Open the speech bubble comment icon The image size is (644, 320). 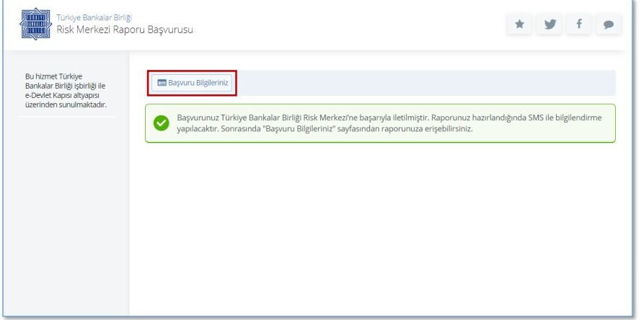click(x=609, y=25)
